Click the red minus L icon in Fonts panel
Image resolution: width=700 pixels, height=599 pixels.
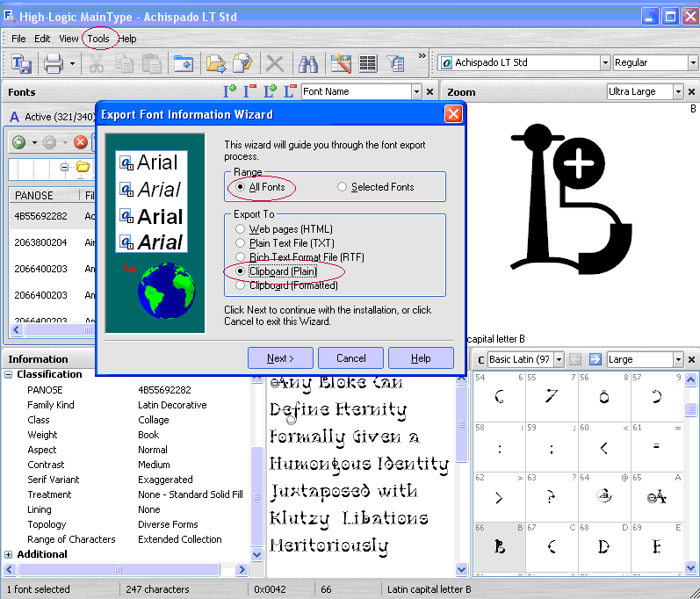pyautogui.click(x=290, y=91)
